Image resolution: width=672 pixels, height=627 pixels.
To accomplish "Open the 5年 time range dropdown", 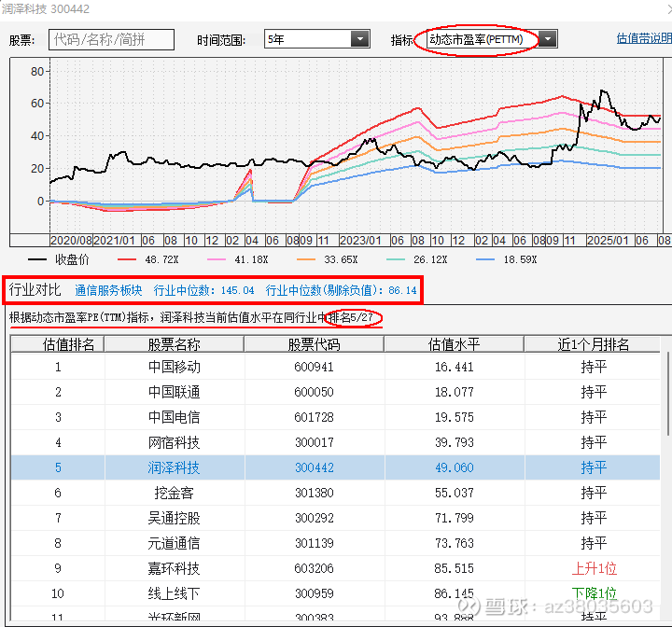I will [x=360, y=39].
